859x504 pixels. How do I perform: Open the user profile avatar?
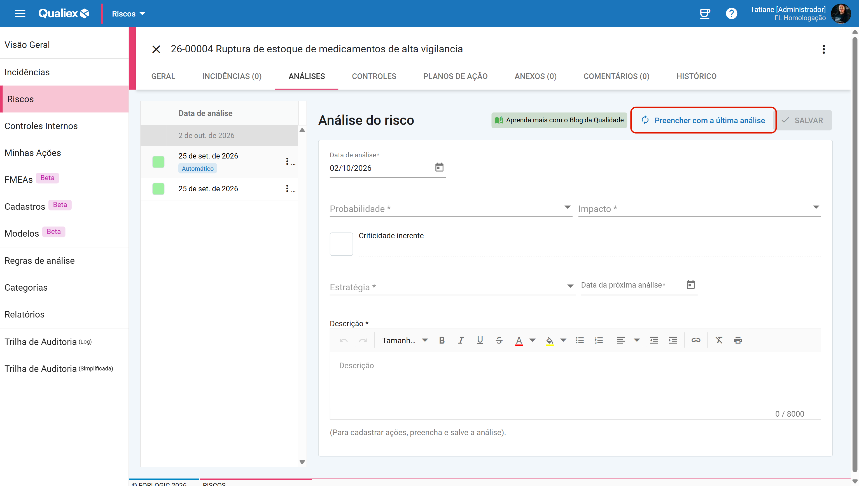click(x=841, y=14)
